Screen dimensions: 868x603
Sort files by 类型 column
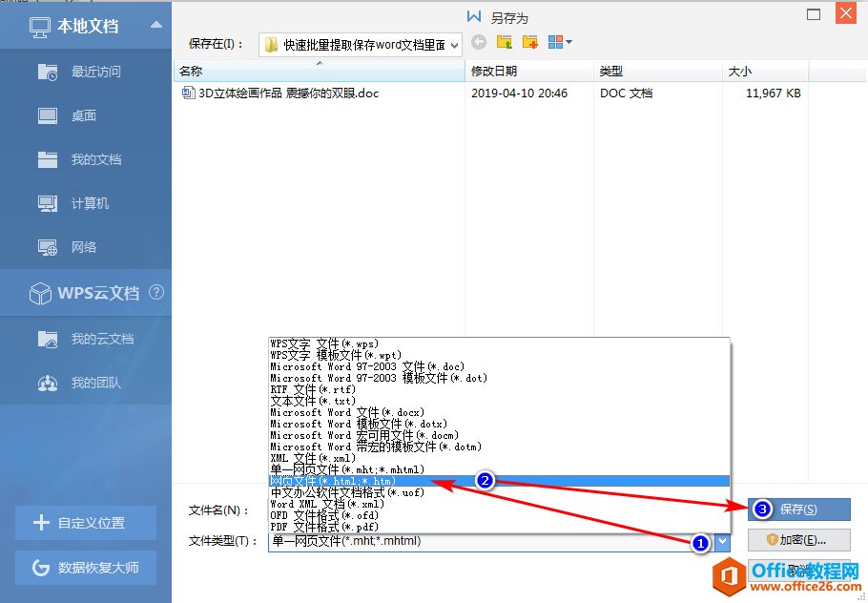coord(657,71)
